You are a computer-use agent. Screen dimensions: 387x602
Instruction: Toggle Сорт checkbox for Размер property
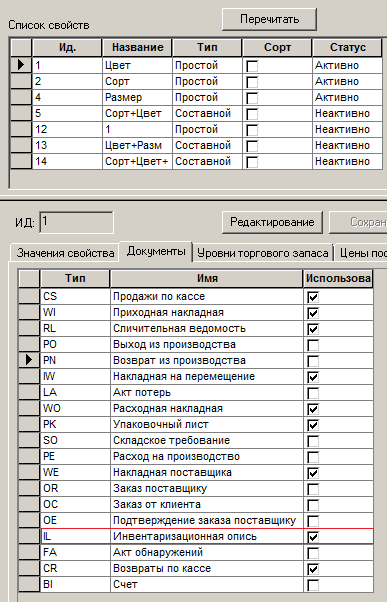(x=252, y=98)
